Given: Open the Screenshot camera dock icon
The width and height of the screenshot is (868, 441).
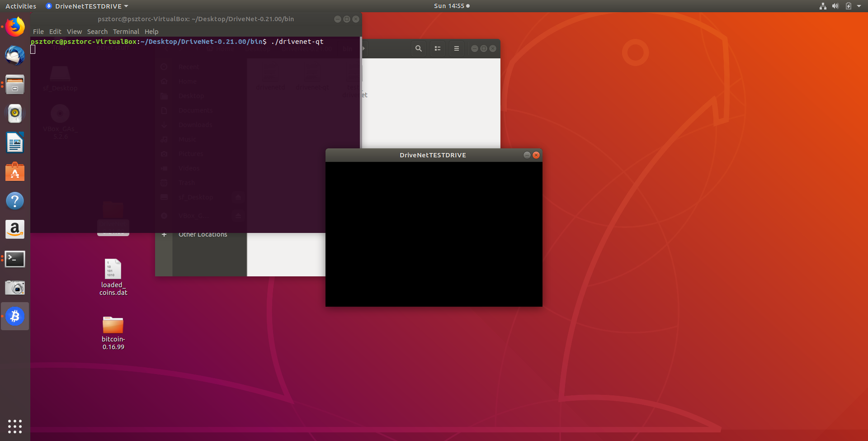Looking at the screenshot, I should click(x=15, y=288).
